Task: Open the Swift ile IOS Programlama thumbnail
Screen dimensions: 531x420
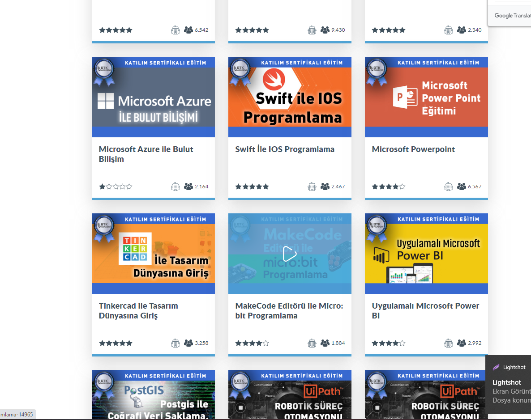Action: click(290, 97)
